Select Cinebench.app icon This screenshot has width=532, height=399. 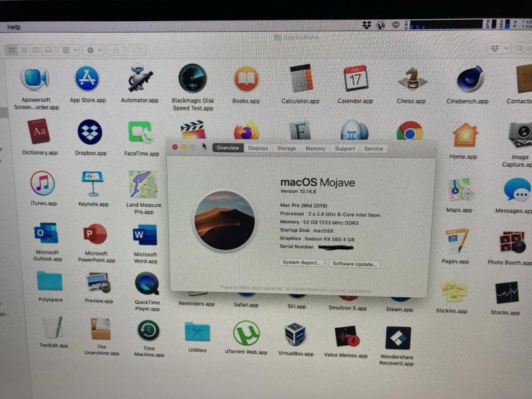pyautogui.click(x=469, y=79)
